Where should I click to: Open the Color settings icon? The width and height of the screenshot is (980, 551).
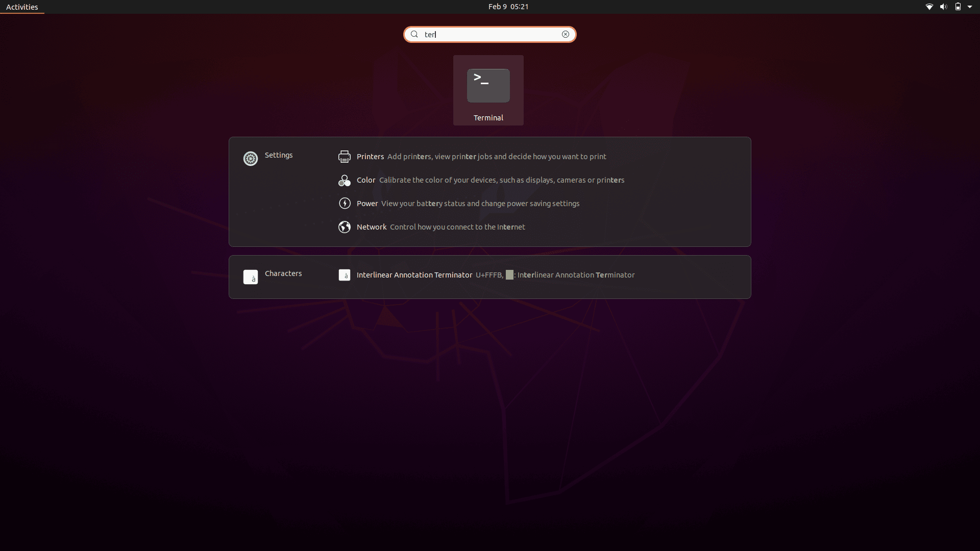(x=345, y=180)
